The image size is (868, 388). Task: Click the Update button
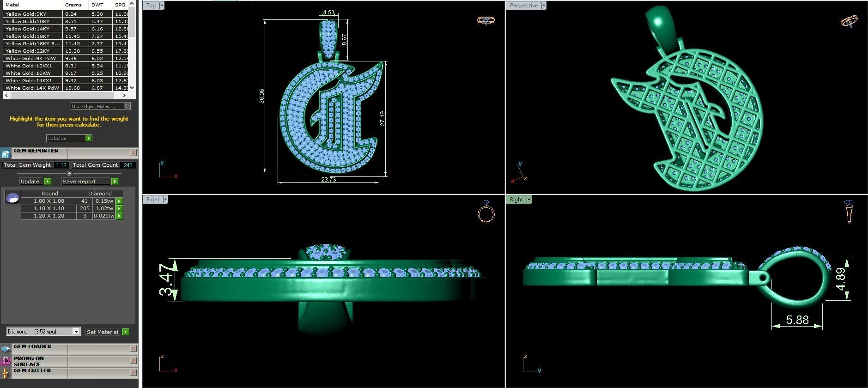click(x=31, y=182)
